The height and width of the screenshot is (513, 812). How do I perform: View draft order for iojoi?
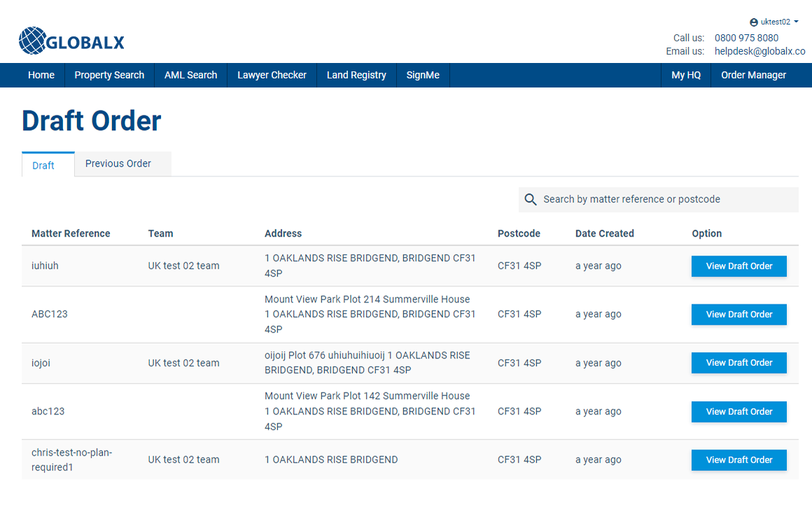(x=738, y=363)
